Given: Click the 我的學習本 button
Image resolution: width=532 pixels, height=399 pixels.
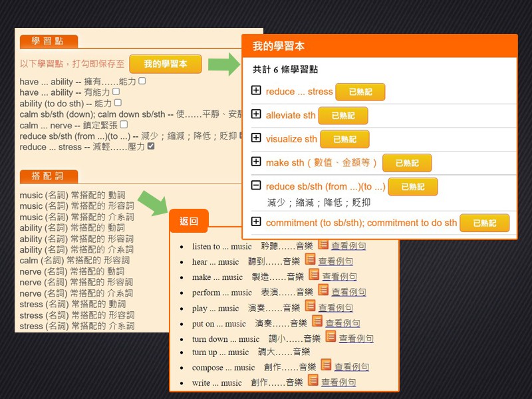Looking at the screenshot, I should 166,64.
